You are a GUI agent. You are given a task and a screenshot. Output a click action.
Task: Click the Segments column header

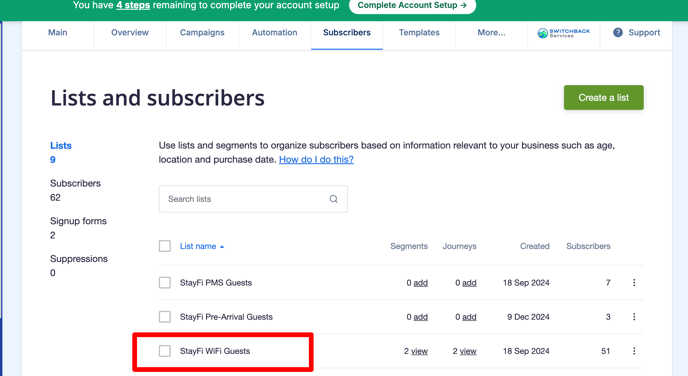tap(409, 246)
